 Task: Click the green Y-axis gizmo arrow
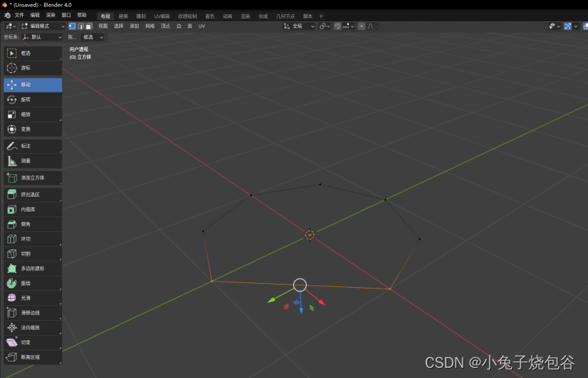pos(271,300)
